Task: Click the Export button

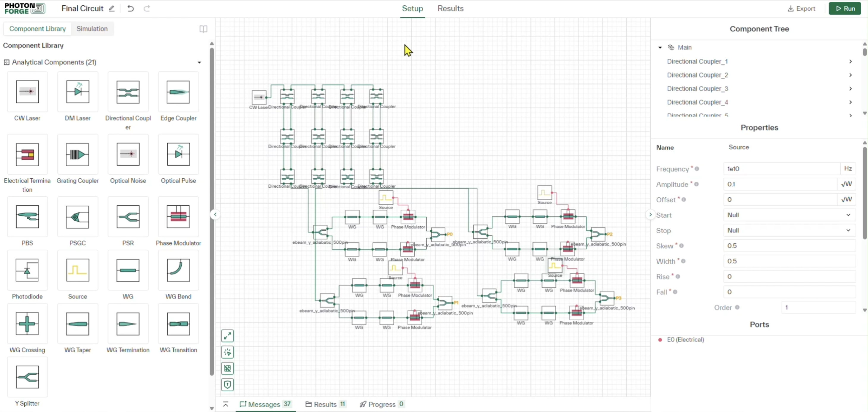Action: coord(801,8)
